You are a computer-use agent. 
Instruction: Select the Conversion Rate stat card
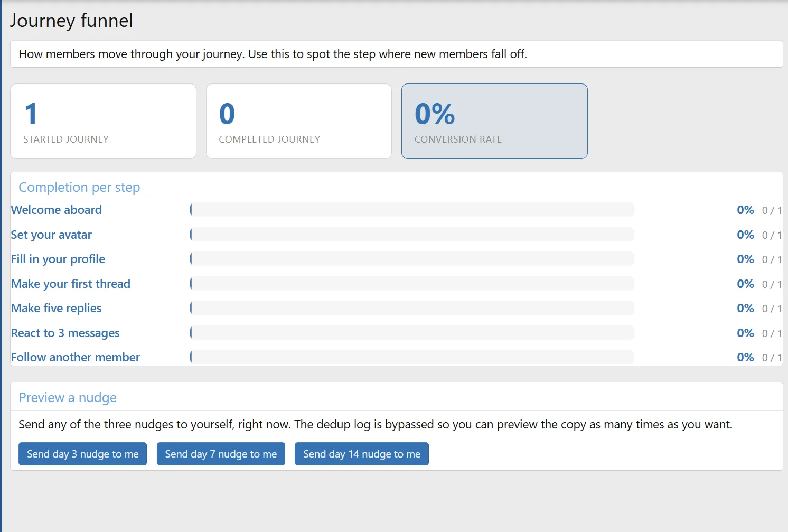coord(494,121)
